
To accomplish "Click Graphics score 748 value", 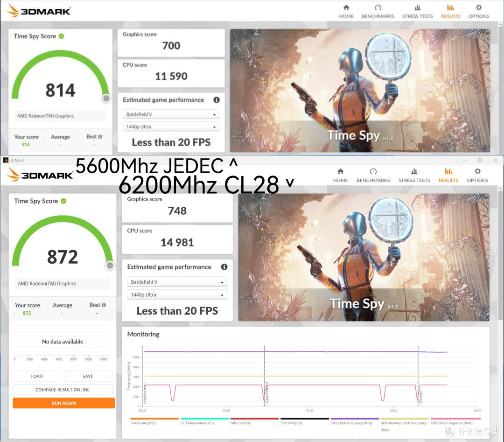I will point(177,211).
